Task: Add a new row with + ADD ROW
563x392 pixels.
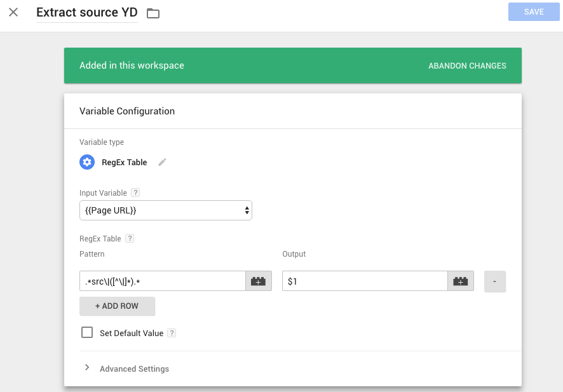Action: coord(117,306)
